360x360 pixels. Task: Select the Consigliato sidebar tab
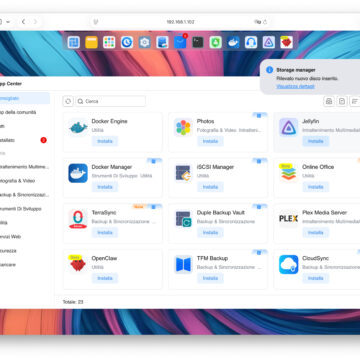click(x=25, y=98)
